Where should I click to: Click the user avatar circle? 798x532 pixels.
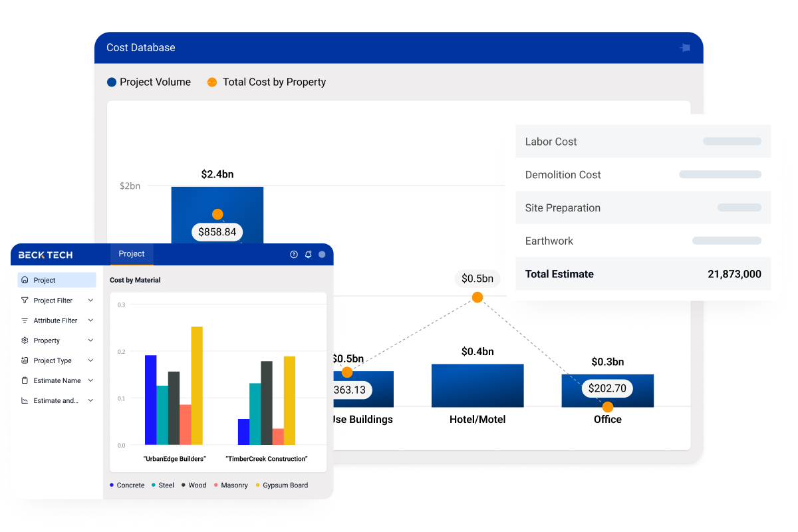click(323, 255)
